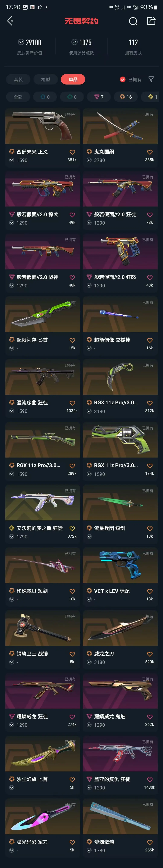163x868 pixels.
Task: Open the 澄湖潋滟 skin card
Action: pyautogui.click(x=120, y=828)
